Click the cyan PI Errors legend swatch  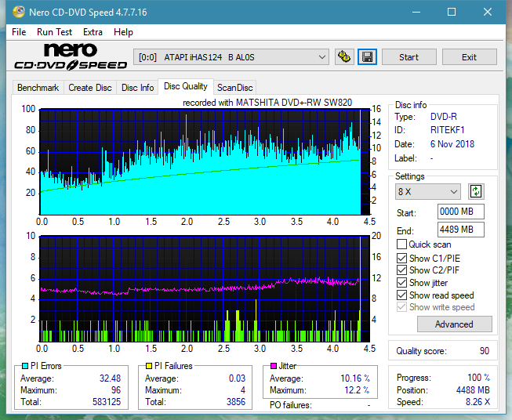[x=25, y=366]
